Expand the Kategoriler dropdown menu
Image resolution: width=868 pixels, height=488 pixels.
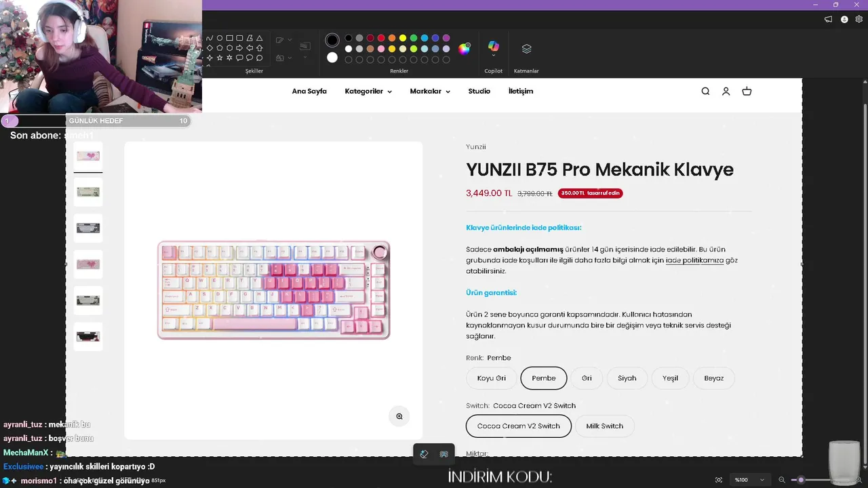pyautogui.click(x=368, y=91)
